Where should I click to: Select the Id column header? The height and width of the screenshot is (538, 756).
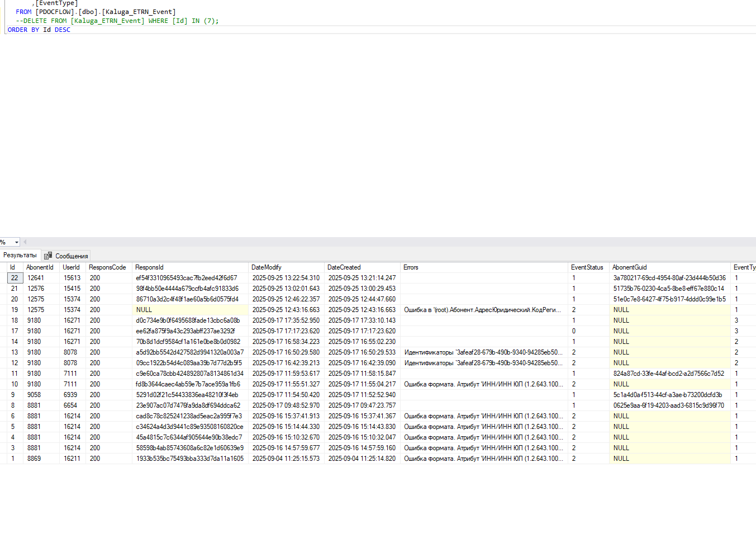(15, 267)
